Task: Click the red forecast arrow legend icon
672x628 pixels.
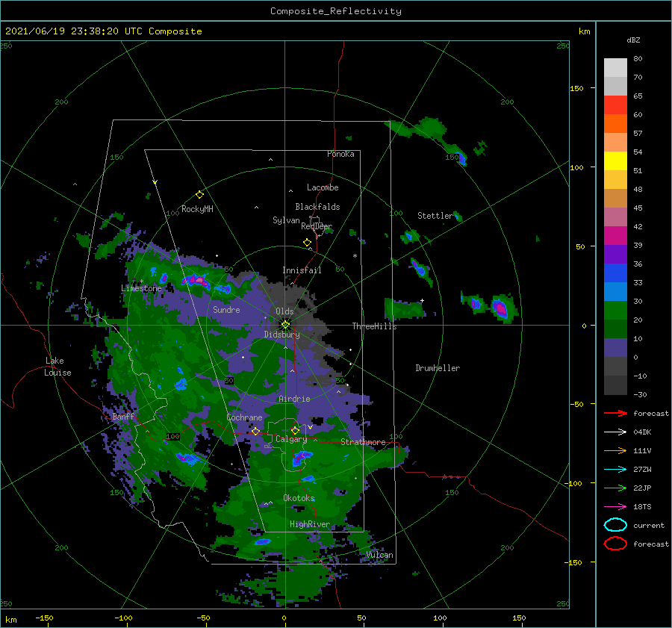Action: (x=615, y=413)
